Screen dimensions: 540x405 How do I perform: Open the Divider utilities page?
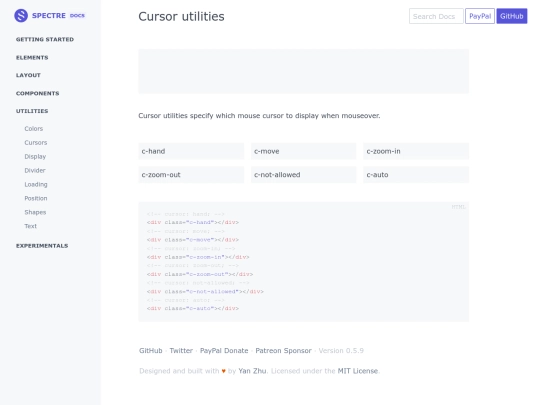tap(35, 170)
